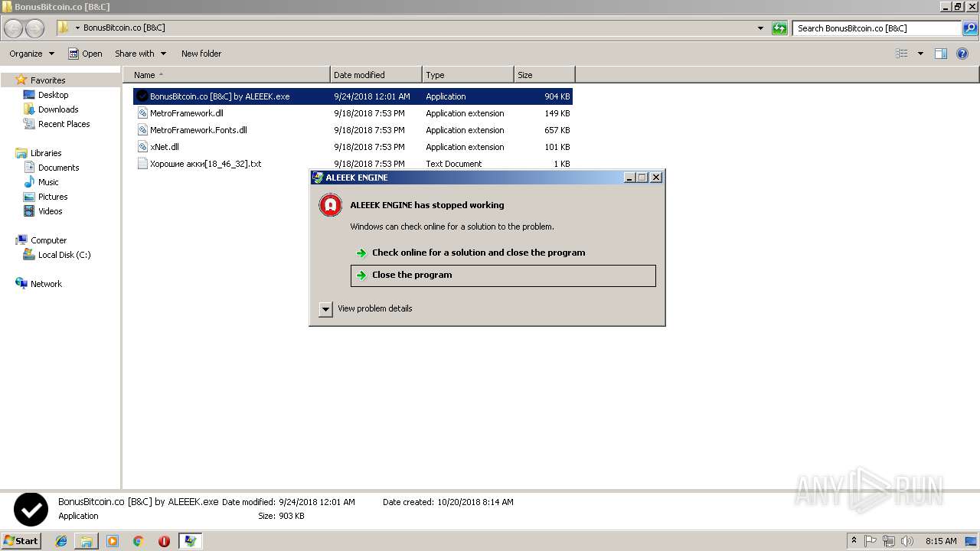Click the address bar path BonusBitcoin.co [B&C]
Viewport: 980px width, 551px height.
coord(124,28)
